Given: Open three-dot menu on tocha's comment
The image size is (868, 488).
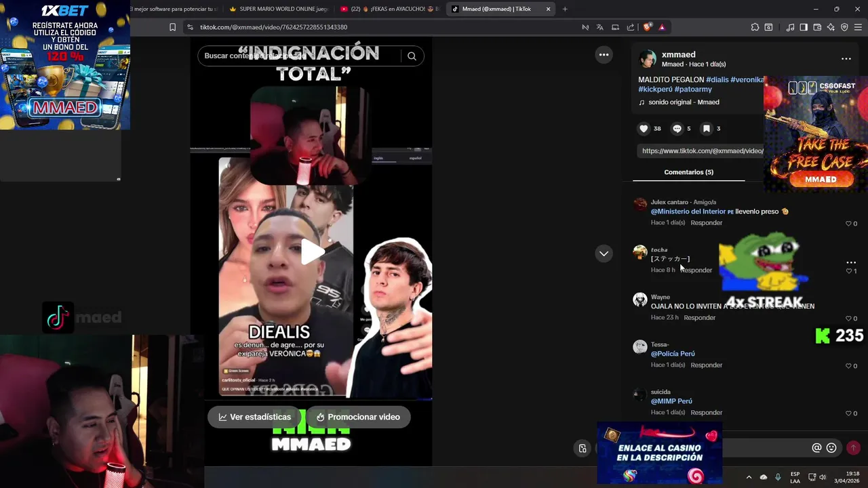Looking at the screenshot, I should click(851, 262).
